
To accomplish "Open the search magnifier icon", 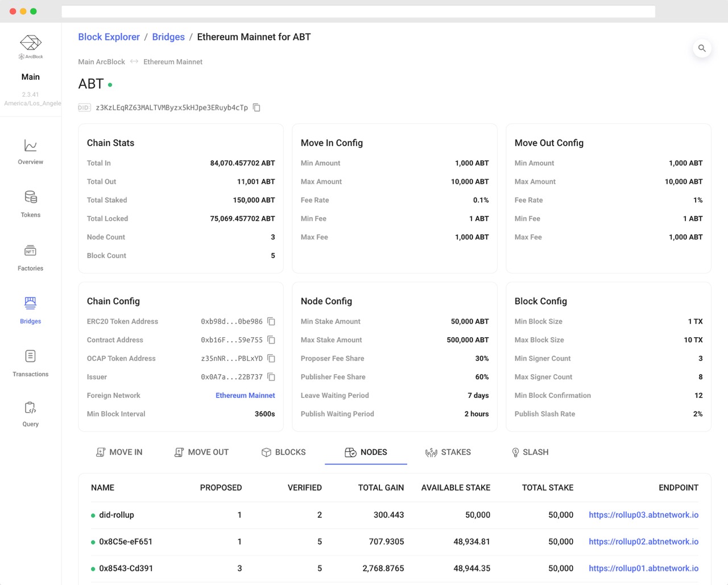I will coord(702,48).
